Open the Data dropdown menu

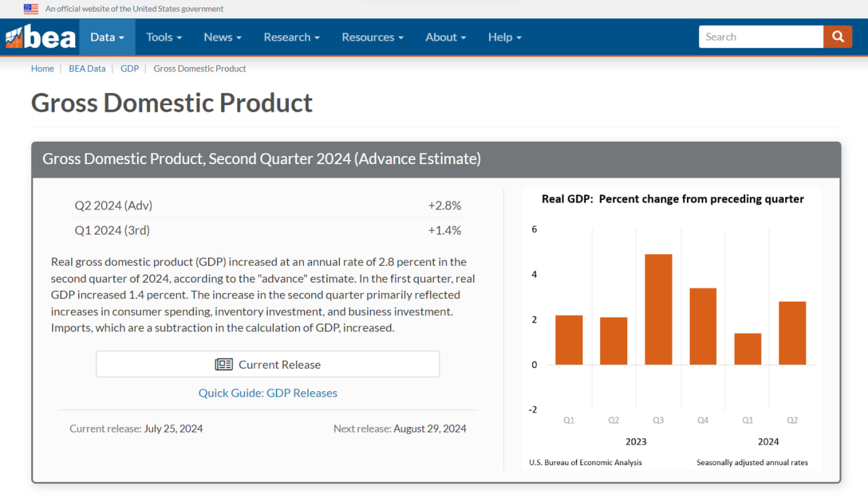107,37
